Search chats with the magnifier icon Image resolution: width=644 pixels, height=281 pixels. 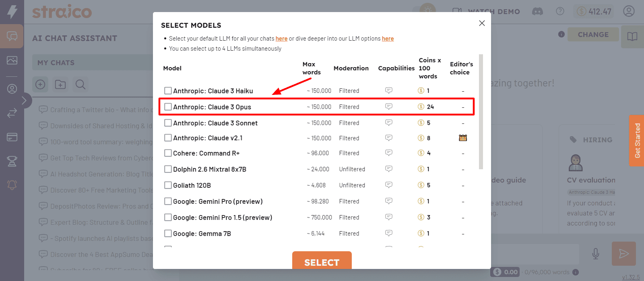pos(80,84)
